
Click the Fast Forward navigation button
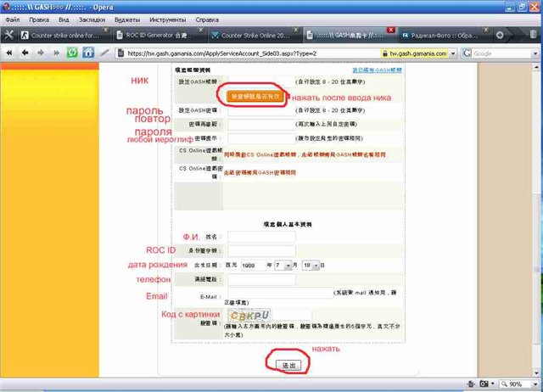click(57, 53)
